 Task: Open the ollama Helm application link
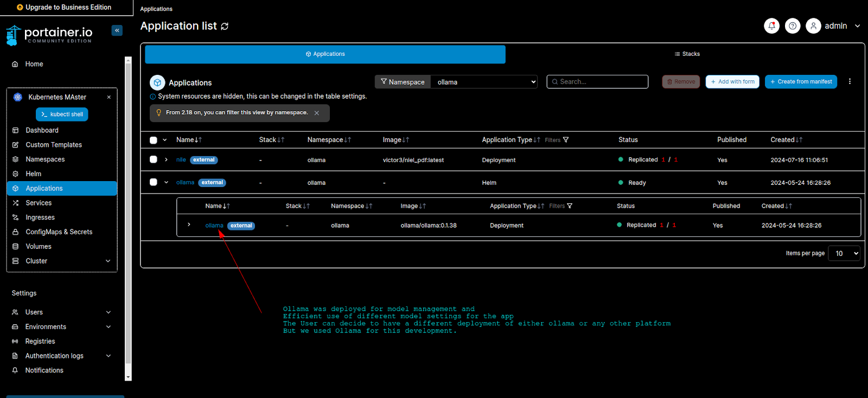pyautogui.click(x=185, y=183)
